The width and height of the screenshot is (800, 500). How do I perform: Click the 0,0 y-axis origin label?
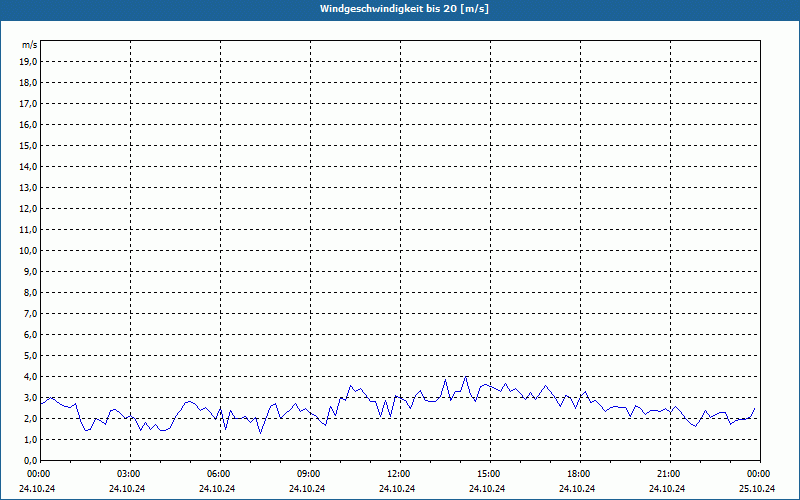31,460
